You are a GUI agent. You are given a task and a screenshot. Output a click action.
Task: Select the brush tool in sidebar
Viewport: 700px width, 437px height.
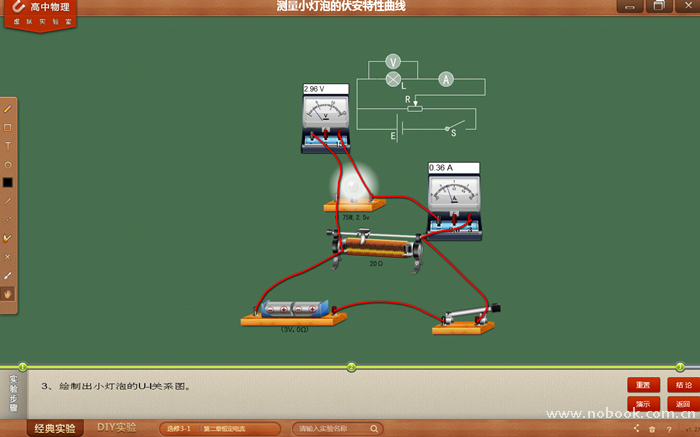[x=8, y=275]
